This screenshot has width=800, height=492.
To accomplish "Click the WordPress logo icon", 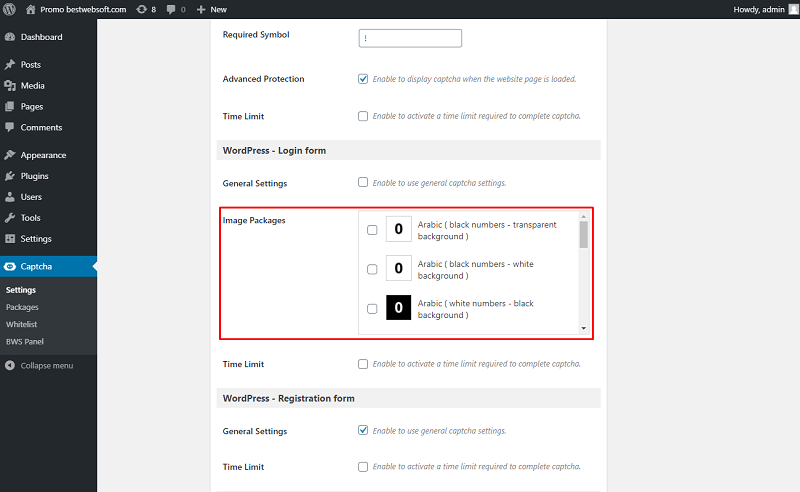I will tap(9, 9).
